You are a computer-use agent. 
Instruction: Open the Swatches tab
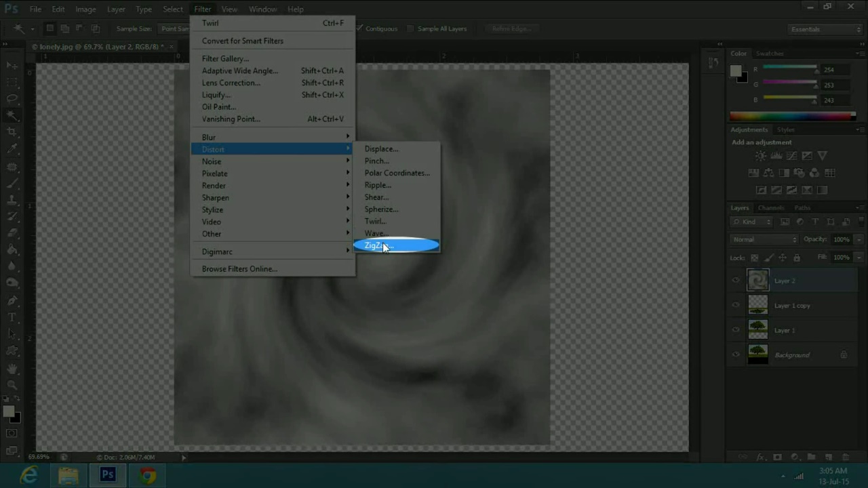coord(770,54)
